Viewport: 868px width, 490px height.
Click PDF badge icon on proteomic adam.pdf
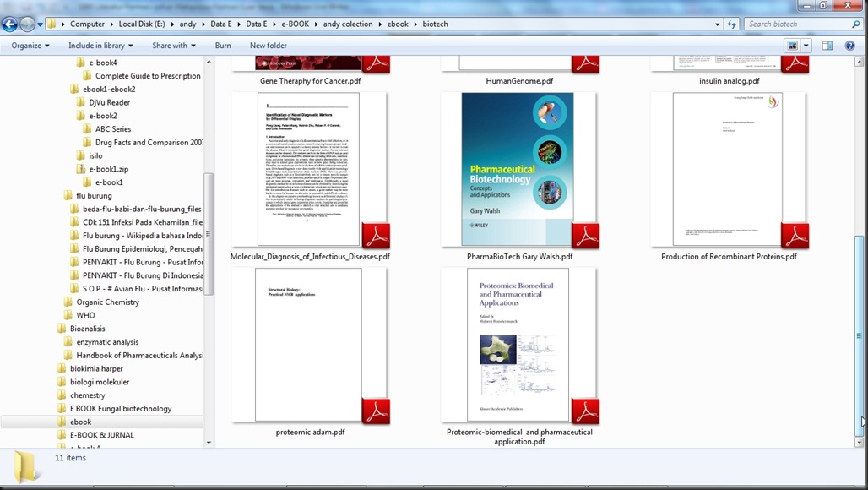[376, 411]
